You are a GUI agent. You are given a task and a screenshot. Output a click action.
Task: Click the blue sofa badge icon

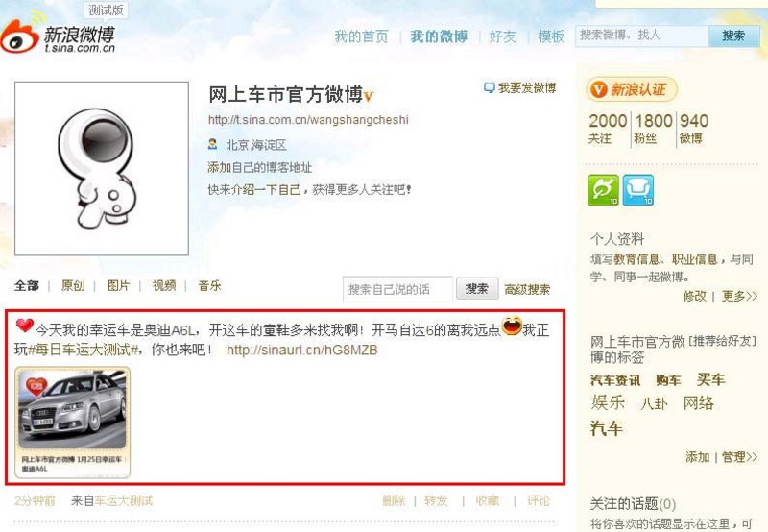click(x=638, y=190)
